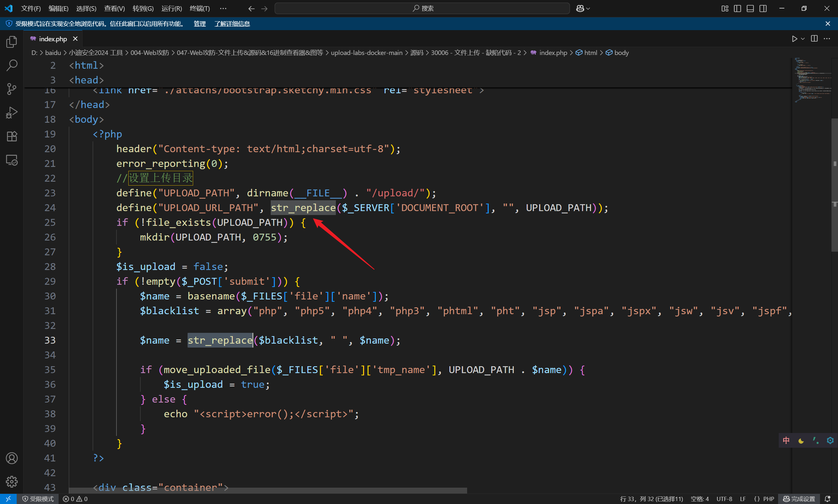Screen dimensions: 838x504
Task: Open Remote Explorer view
Action: (x=11, y=160)
